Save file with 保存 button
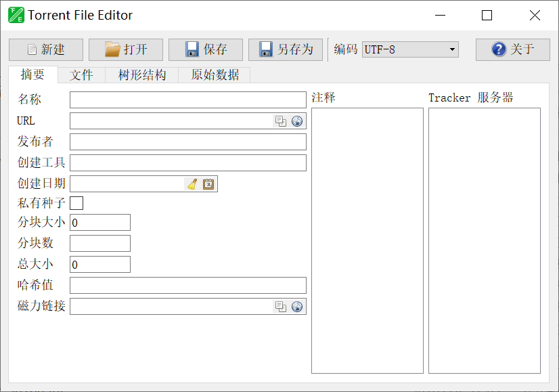Screen dimensions: 559x392 [x=206, y=49]
